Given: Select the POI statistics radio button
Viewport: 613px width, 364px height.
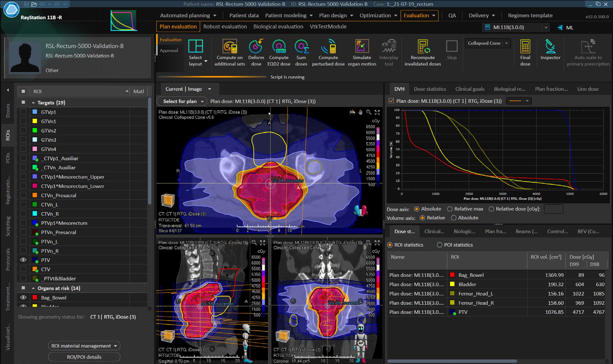Looking at the screenshot, I should point(439,245).
